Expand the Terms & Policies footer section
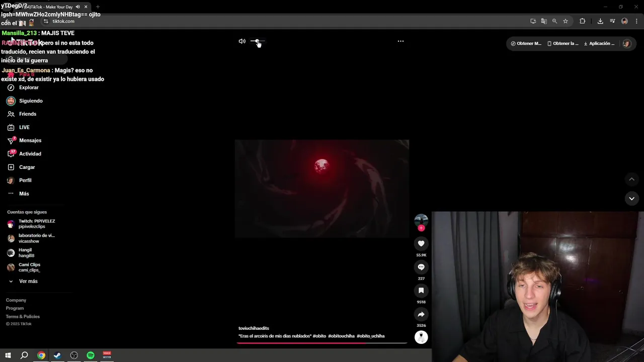The image size is (644, 362). click(23, 316)
